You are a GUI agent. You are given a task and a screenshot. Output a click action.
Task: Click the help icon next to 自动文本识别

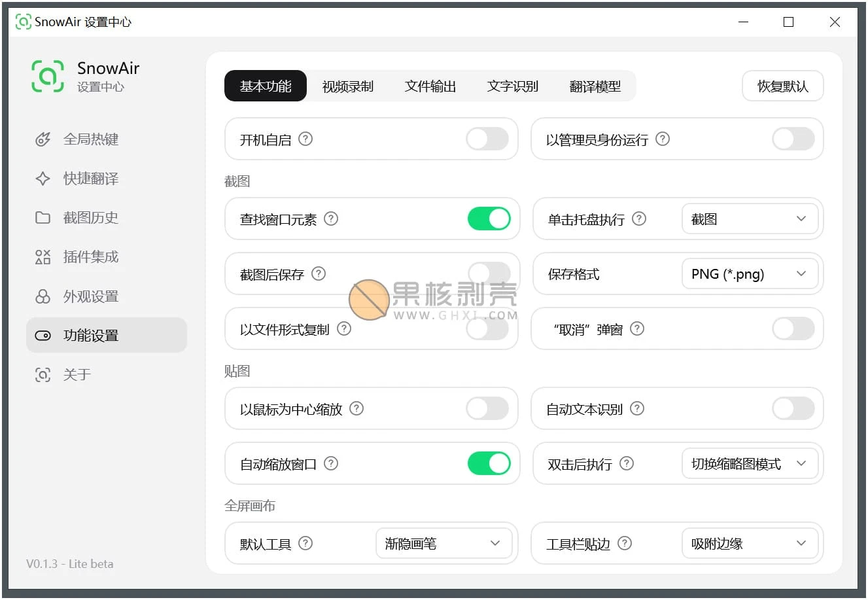[637, 408]
